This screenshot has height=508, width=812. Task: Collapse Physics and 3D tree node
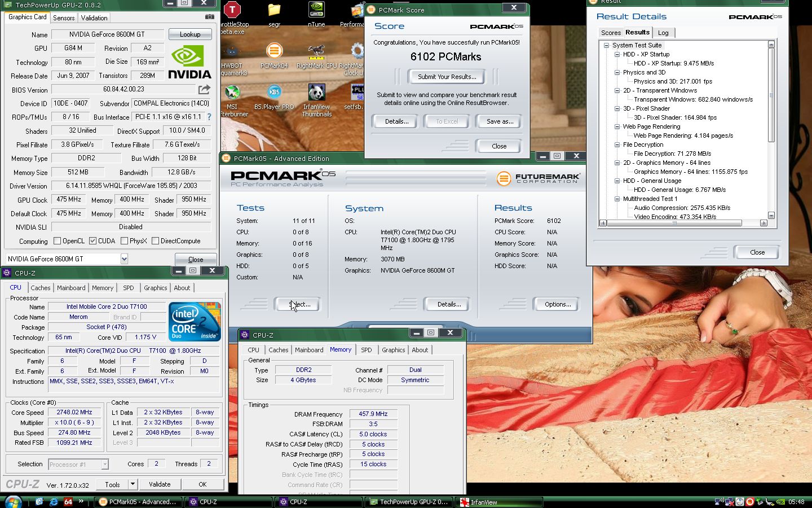617,72
